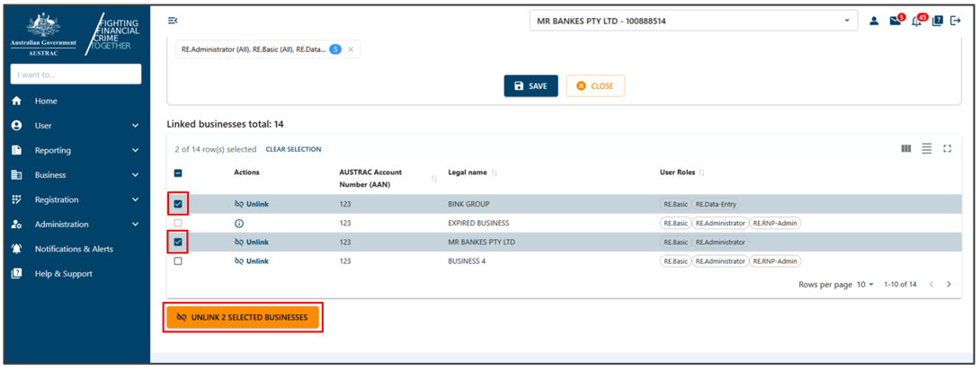Collapse the sidebar menu toggle icon
The width and height of the screenshot is (980, 370).
[173, 21]
